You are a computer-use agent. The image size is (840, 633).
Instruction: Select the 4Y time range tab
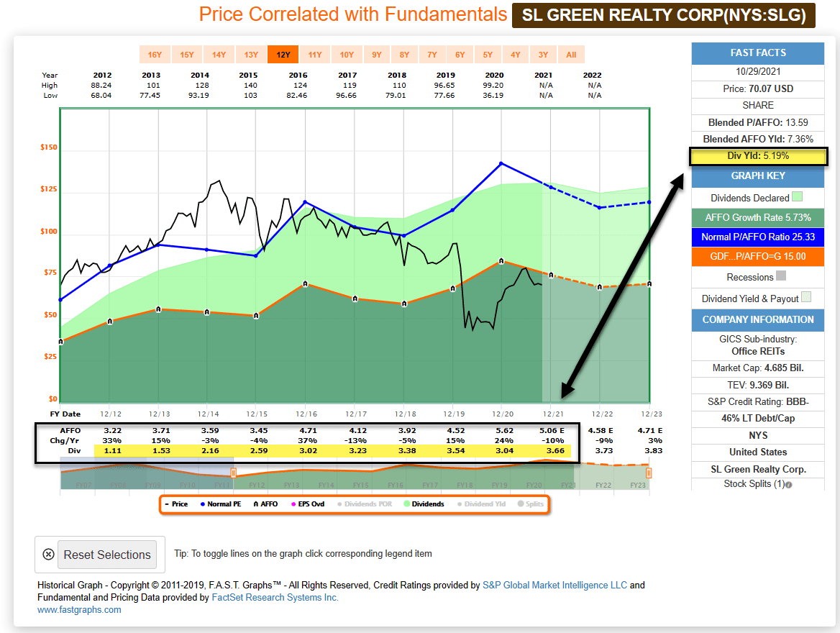(516, 55)
